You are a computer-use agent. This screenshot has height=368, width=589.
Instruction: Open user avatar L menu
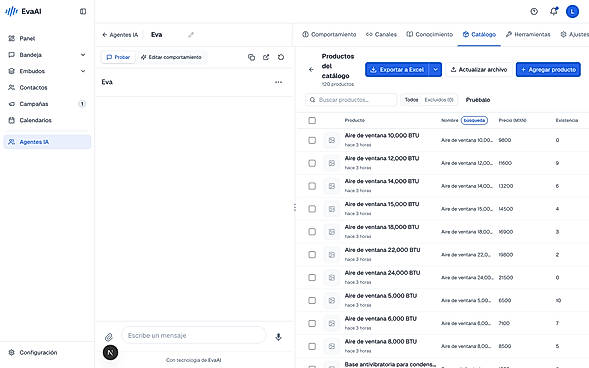[x=572, y=12]
